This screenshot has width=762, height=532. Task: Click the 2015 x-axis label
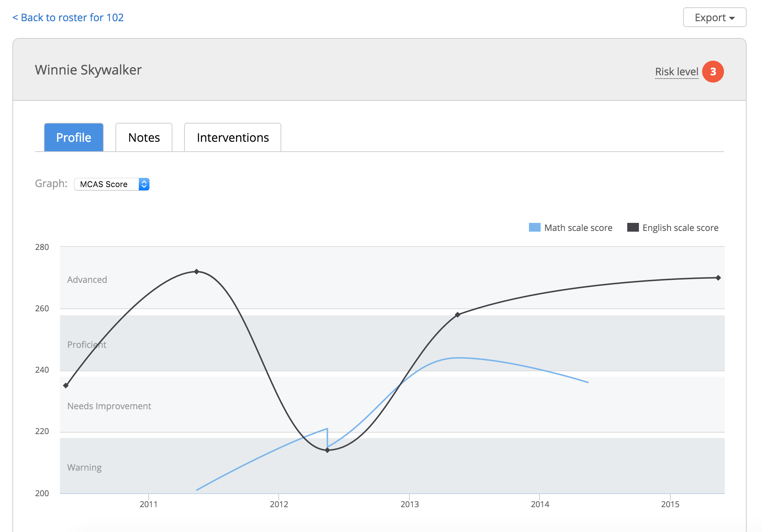(x=670, y=504)
